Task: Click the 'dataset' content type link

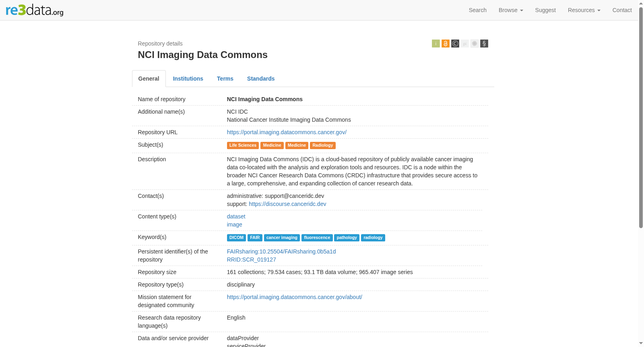Action: [x=236, y=216]
